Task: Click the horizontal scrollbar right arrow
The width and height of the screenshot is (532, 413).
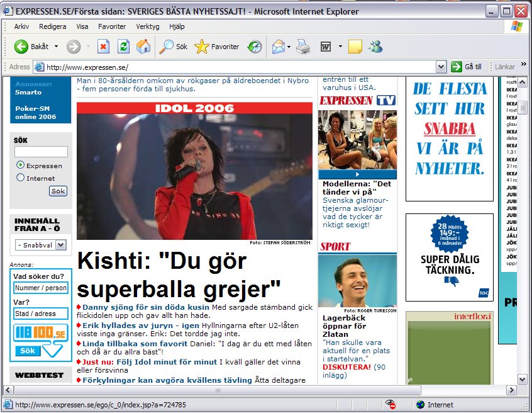Action: click(x=511, y=390)
